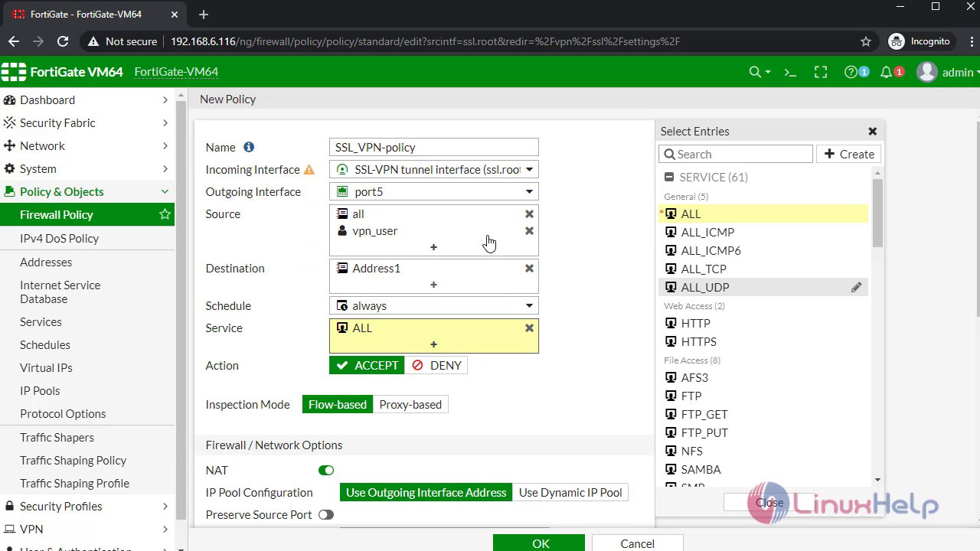Viewport: 980px width, 551px height.
Task: Open a new browser tab
Action: pyautogui.click(x=204, y=15)
